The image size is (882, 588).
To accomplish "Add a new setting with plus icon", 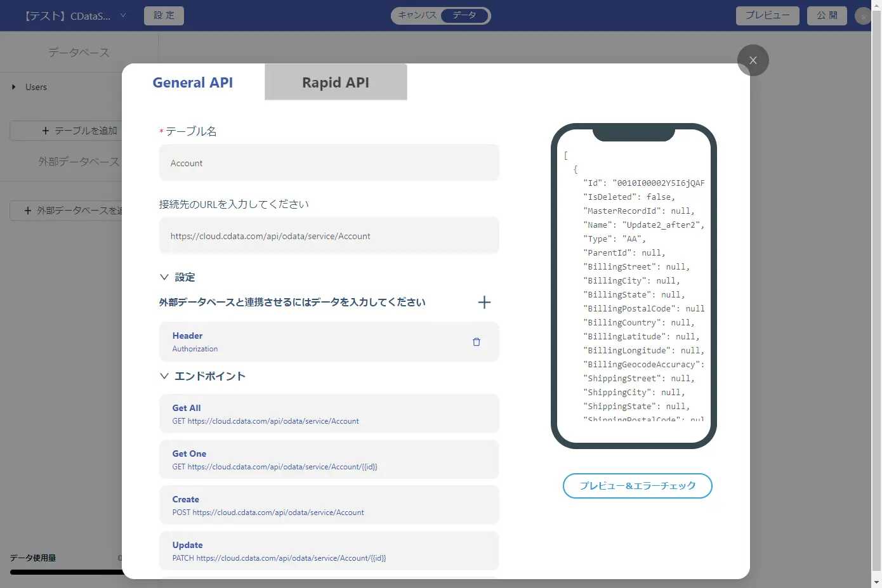I will point(484,303).
